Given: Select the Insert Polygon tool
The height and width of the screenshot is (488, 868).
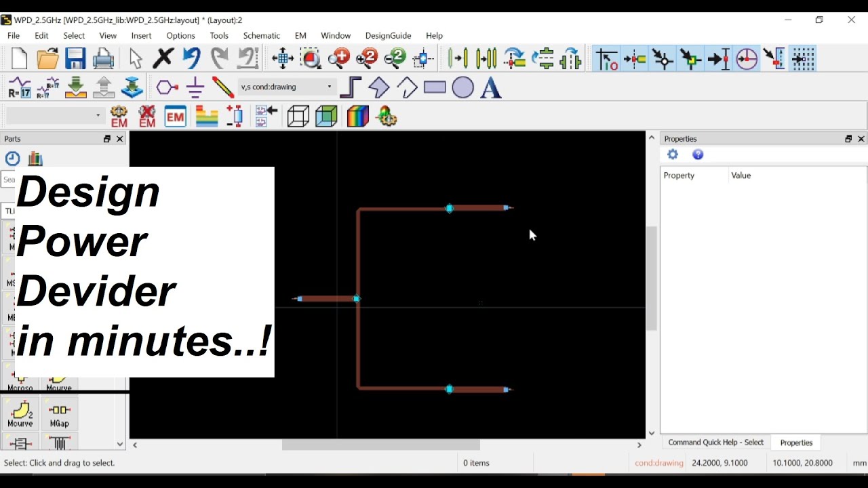Looking at the screenshot, I should (378, 87).
